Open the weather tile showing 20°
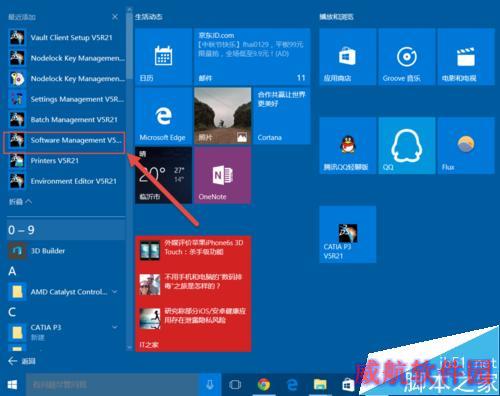Viewport: 500px width, 396px height. pyautogui.click(x=163, y=175)
